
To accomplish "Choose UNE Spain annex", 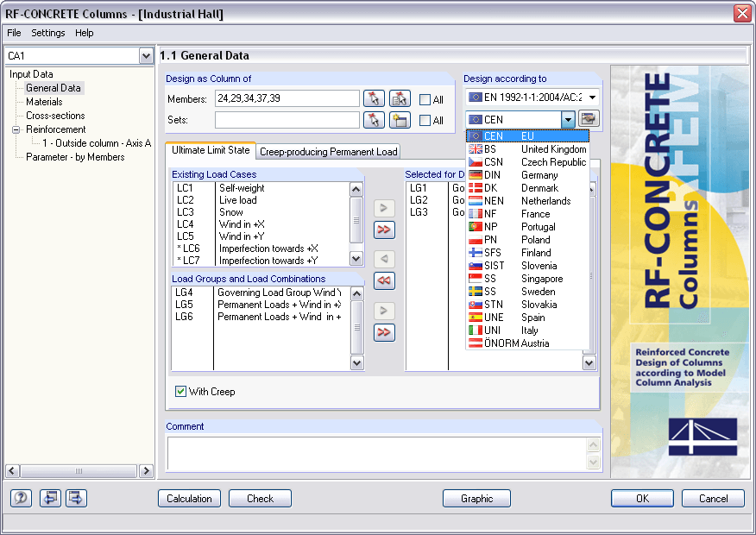I will tap(527, 318).
